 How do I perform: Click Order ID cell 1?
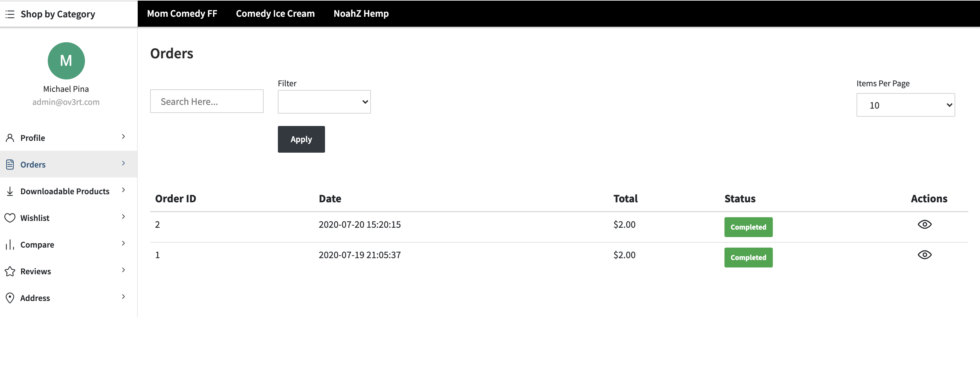[x=158, y=255]
